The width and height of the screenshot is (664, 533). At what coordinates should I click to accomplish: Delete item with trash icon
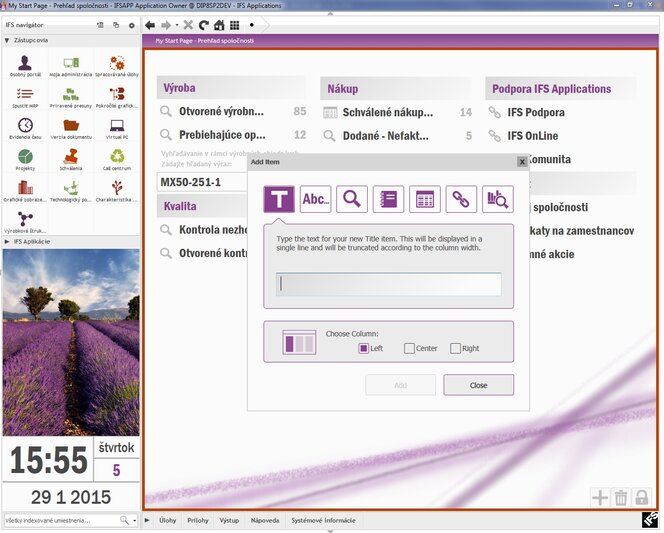coord(621,497)
